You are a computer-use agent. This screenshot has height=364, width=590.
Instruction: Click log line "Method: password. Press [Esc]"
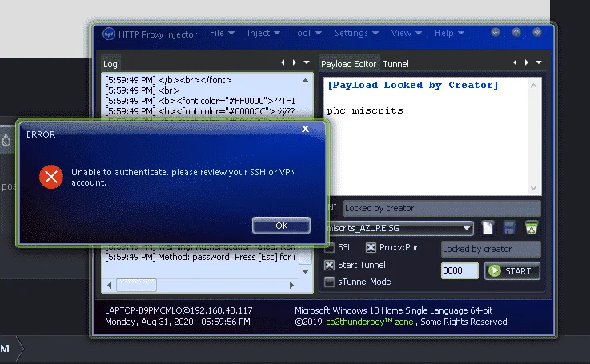[x=200, y=258]
